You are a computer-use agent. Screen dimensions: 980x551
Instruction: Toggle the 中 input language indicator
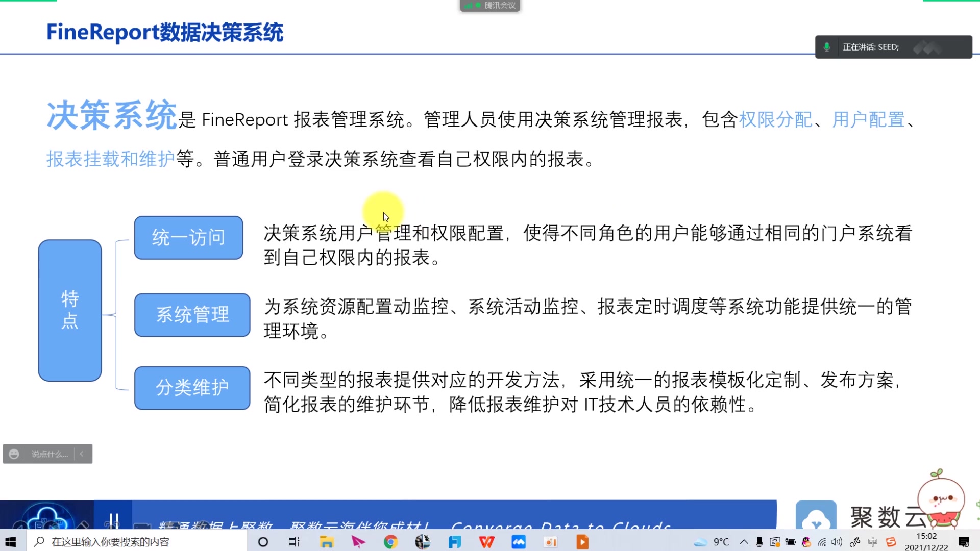pyautogui.click(x=873, y=542)
